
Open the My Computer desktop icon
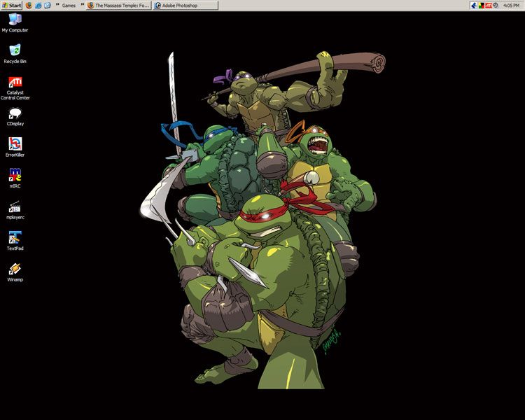(x=15, y=23)
